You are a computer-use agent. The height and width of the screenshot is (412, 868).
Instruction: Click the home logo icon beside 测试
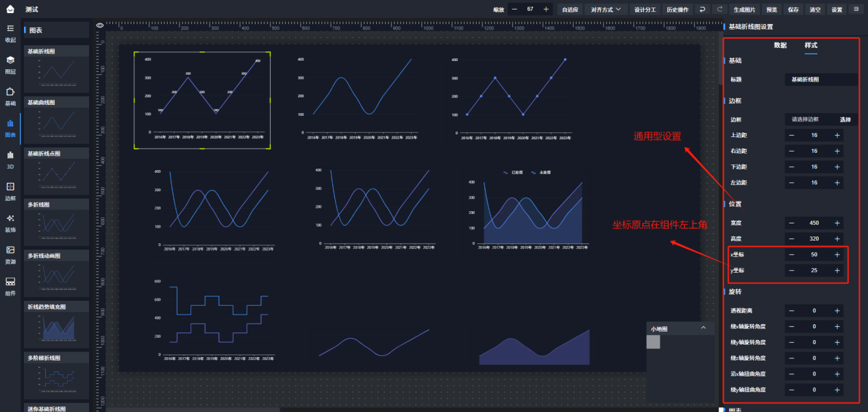[x=10, y=9]
